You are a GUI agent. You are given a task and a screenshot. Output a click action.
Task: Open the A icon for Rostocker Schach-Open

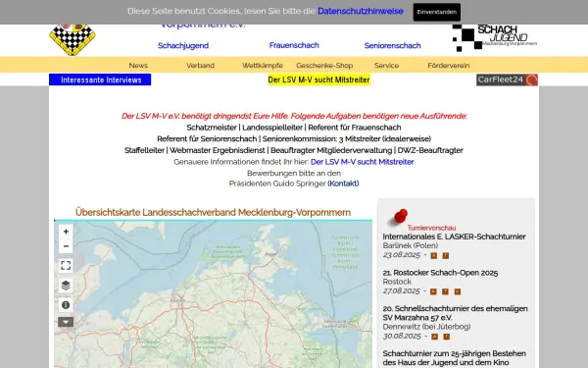pos(433,291)
